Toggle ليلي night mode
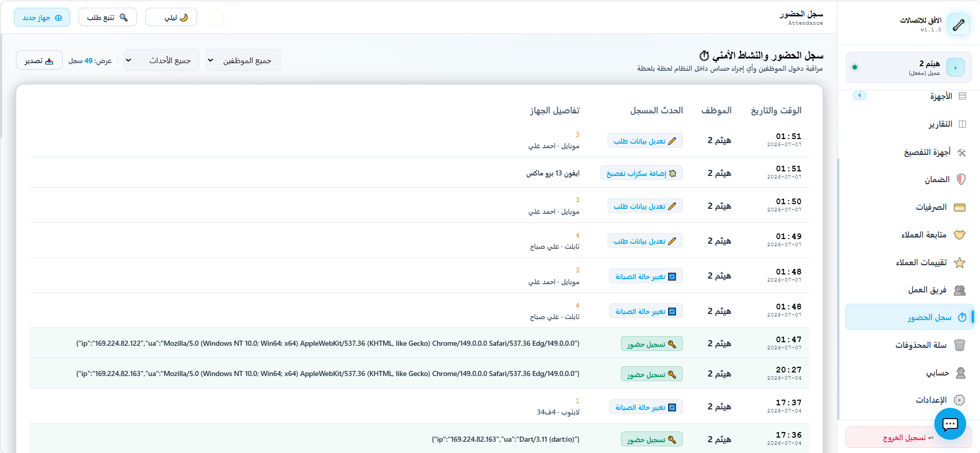This screenshot has height=453, width=980. tap(171, 17)
